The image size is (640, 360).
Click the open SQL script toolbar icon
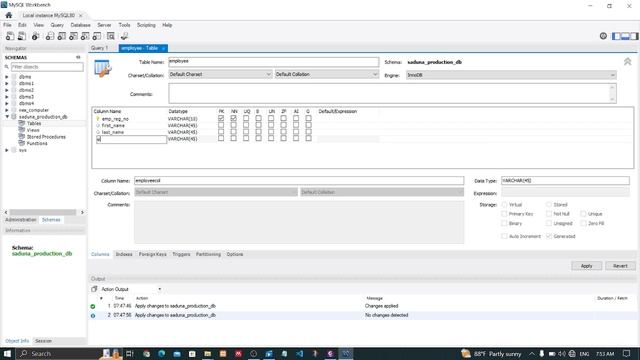click(x=22, y=36)
